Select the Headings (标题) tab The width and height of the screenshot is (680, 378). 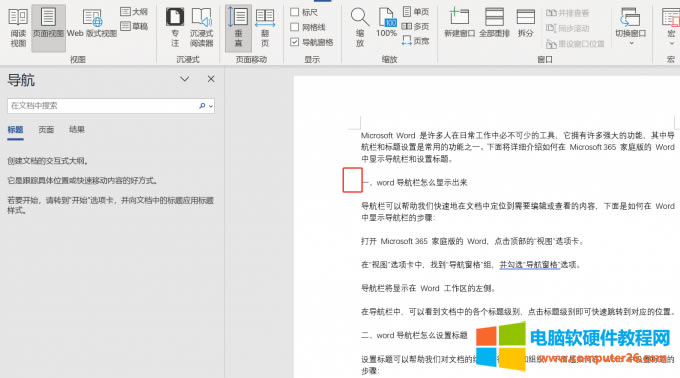pyautogui.click(x=15, y=129)
